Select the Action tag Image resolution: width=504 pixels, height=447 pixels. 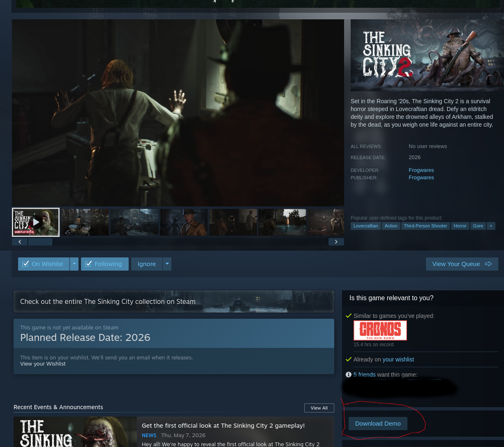click(x=391, y=226)
